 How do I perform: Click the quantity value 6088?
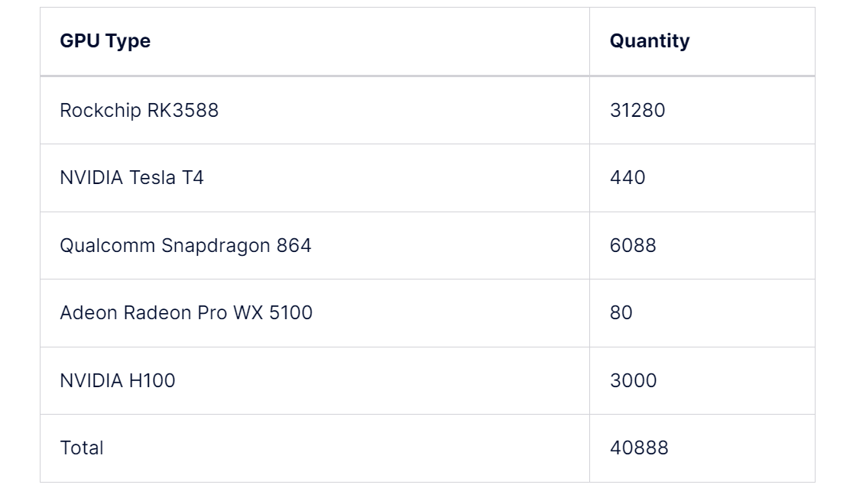click(x=632, y=246)
